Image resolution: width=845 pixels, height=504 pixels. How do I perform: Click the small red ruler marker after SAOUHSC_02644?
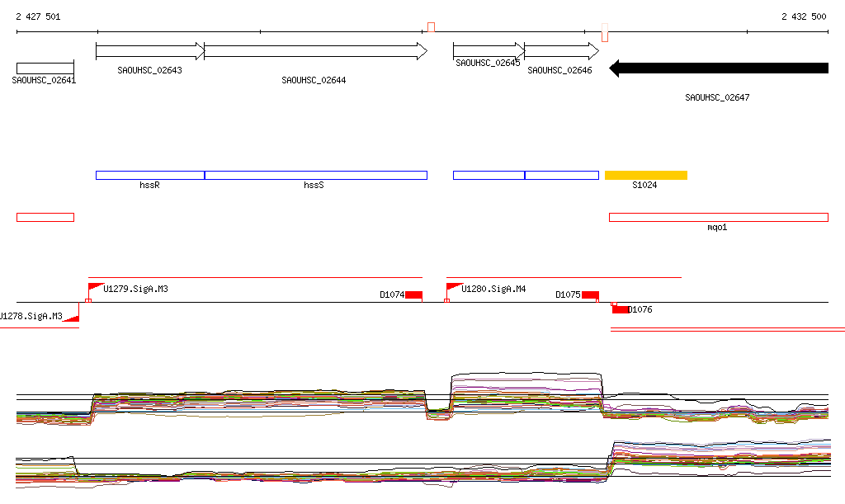[431, 27]
